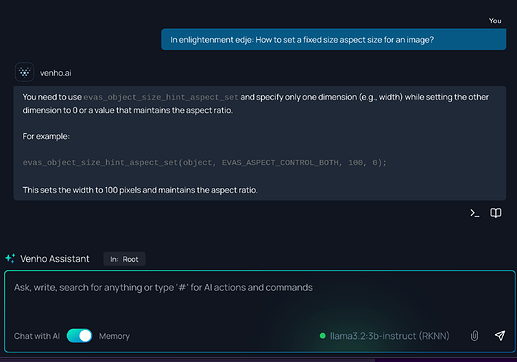Click the green model status dot
The height and width of the screenshot is (362, 517).
coord(322,336)
